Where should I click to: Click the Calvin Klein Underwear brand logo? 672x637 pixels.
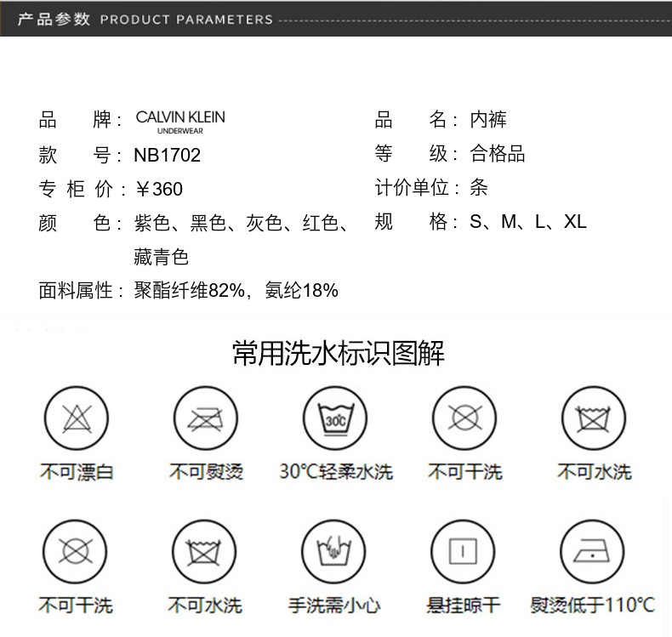[x=180, y=121]
